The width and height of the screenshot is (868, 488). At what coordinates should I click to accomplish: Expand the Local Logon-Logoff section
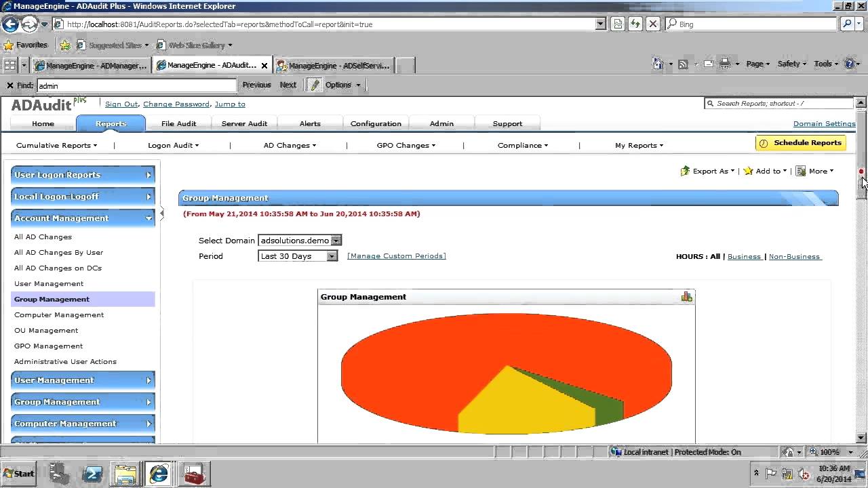(83, 197)
